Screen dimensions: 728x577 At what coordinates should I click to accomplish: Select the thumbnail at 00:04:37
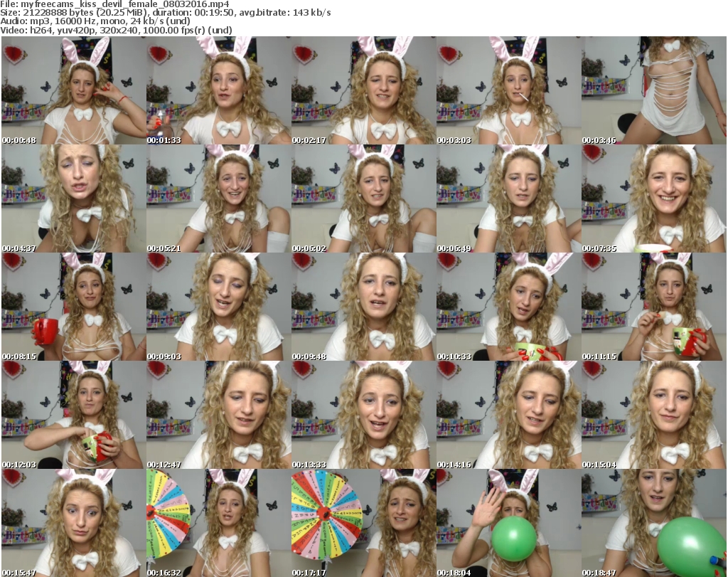[x=73, y=198]
